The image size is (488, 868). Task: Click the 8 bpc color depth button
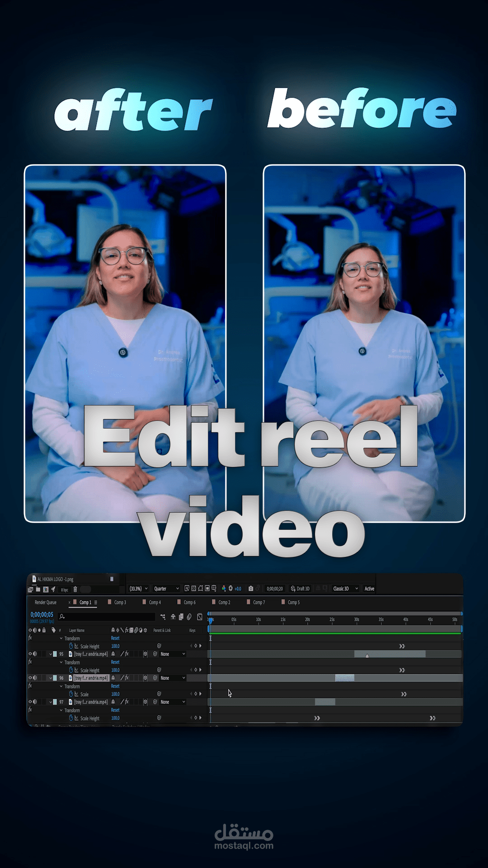(x=65, y=590)
